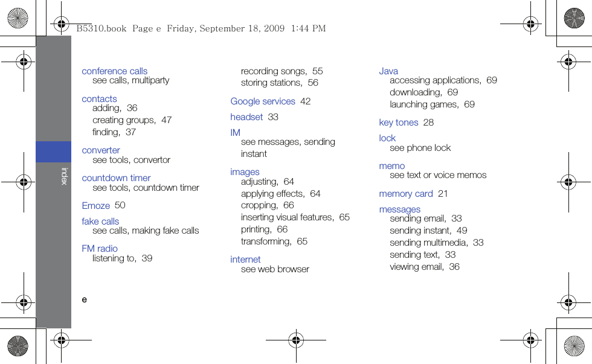Image resolution: width=592 pixels, height=364 pixels.
Task: Click the 'internet' index heading
Action: pos(245,260)
